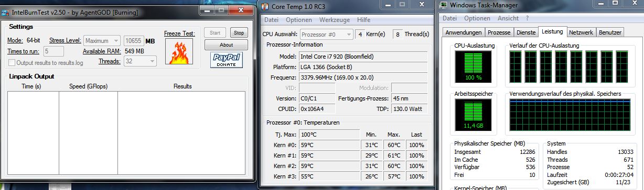The height and width of the screenshot is (190, 644).
Task: Switch to the Anwendungen tab
Action: point(464,32)
